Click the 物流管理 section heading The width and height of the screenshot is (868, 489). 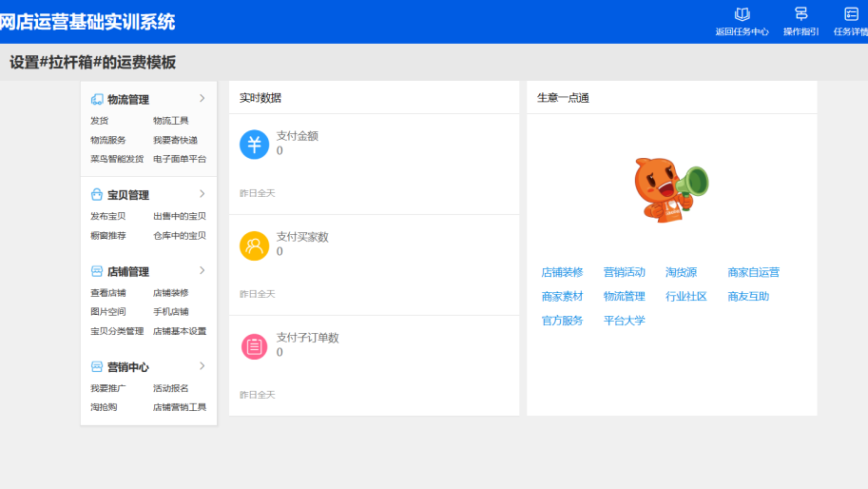(128, 100)
